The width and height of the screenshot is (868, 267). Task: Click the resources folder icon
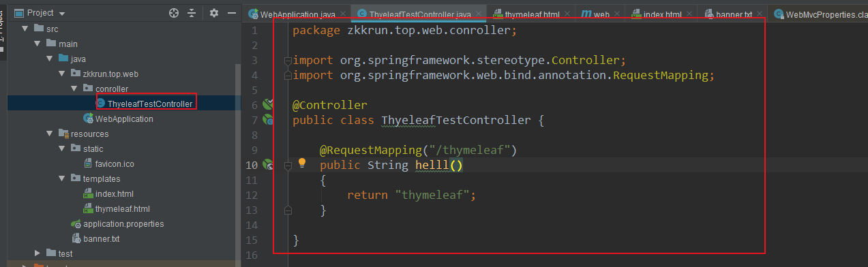coord(63,133)
